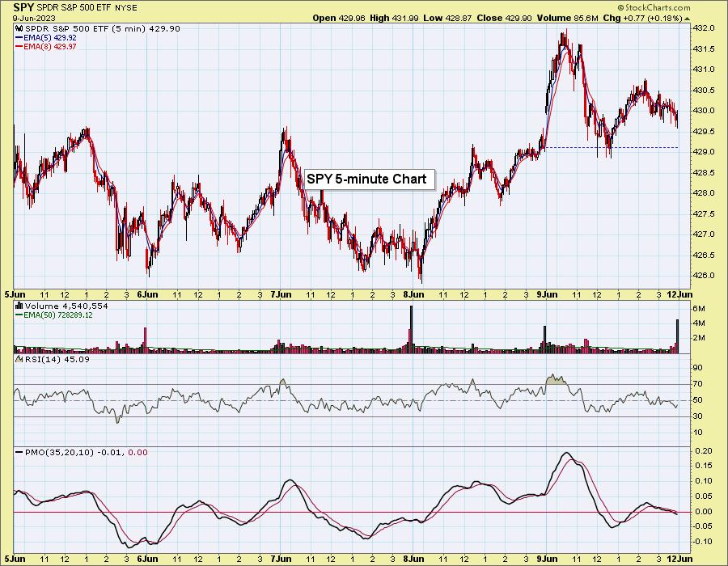Click the 429.0 price axis label

pyautogui.click(x=704, y=152)
